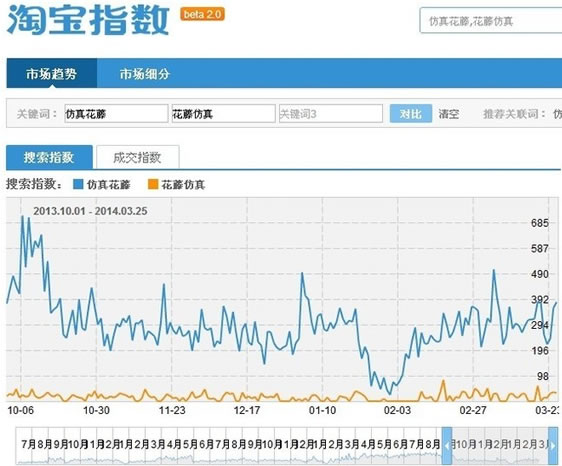
Task: Switch to the 市场细分 tab
Action: tap(145, 74)
